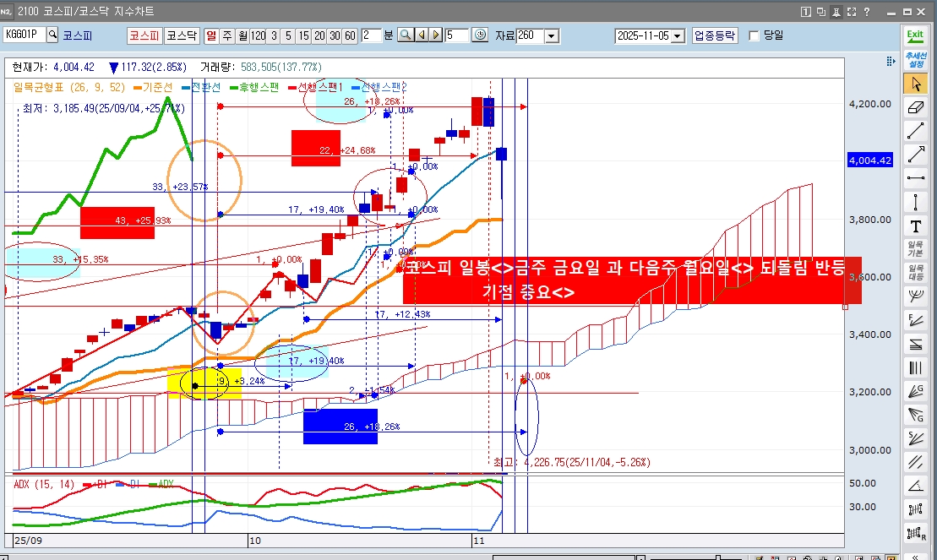Choose the vertical line drawing tool
937x560 pixels.
pos(915,202)
